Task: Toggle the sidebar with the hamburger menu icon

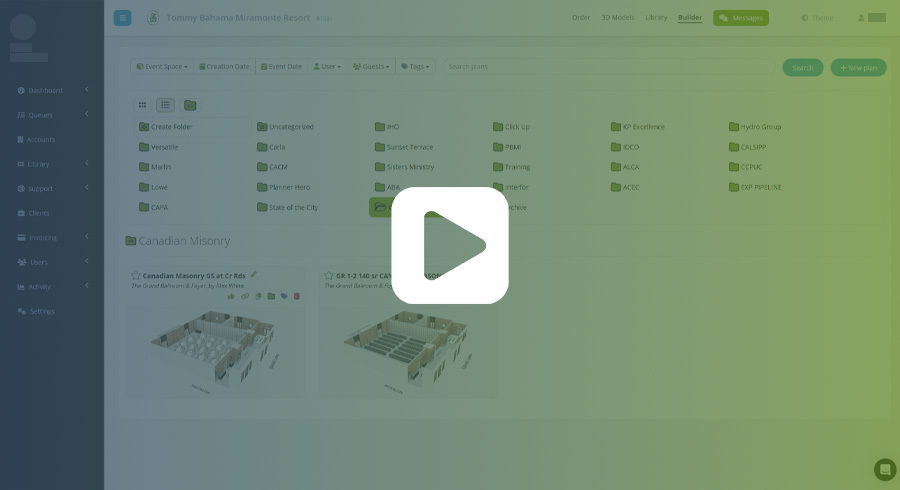Action: [122, 17]
